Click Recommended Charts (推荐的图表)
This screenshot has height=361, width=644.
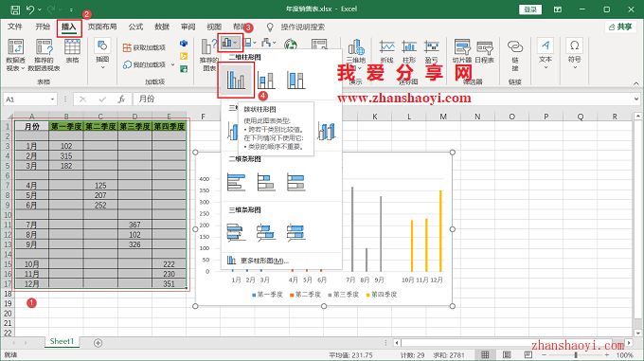pos(208,55)
